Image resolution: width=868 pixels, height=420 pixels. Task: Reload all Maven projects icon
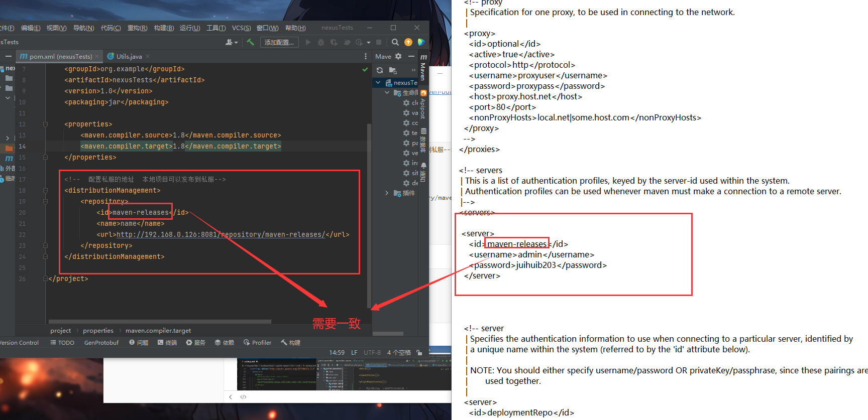click(380, 70)
